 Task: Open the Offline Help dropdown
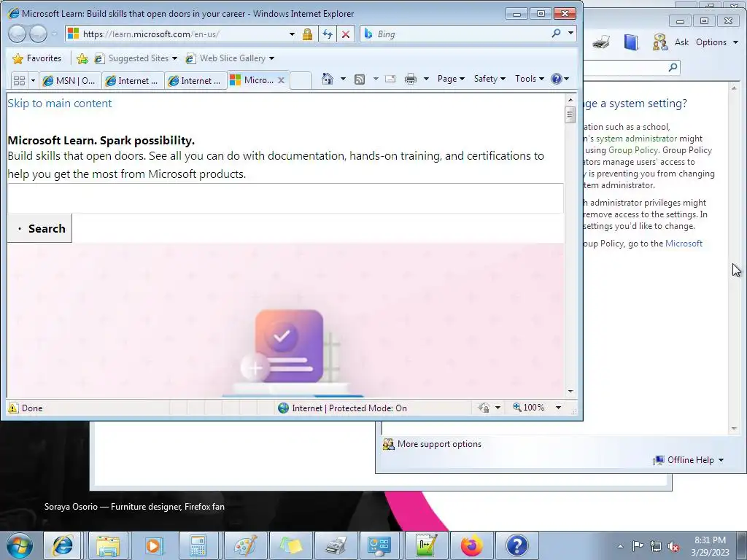point(688,460)
